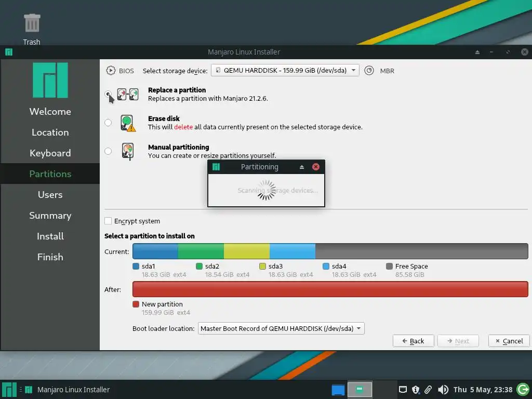
Task: Select the Partitions step in the sidebar
Action: click(50, 174)
